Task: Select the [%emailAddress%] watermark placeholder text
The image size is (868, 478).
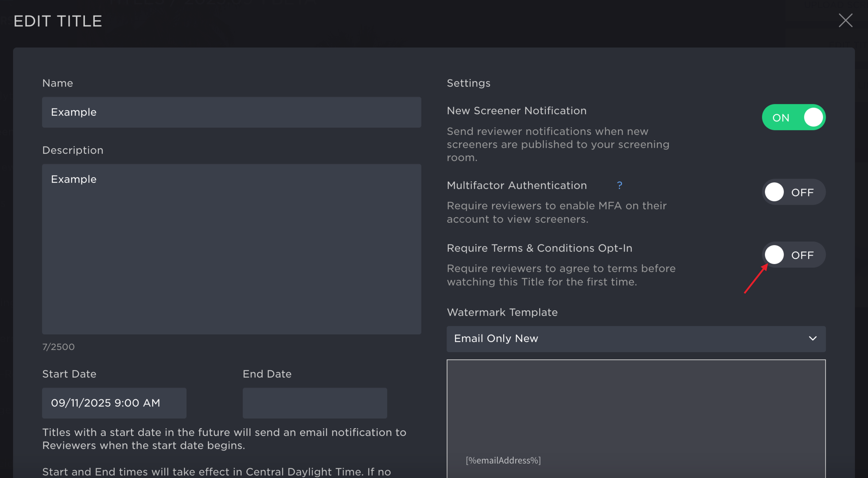Action: [503, 460]
